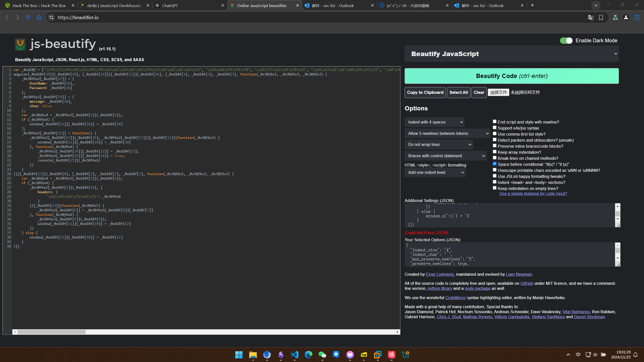Image resolution: width=644 pixels, height=362 pixels.
Task: Switch to the ChatGPT browser tab
Action: tap(189, 5)
